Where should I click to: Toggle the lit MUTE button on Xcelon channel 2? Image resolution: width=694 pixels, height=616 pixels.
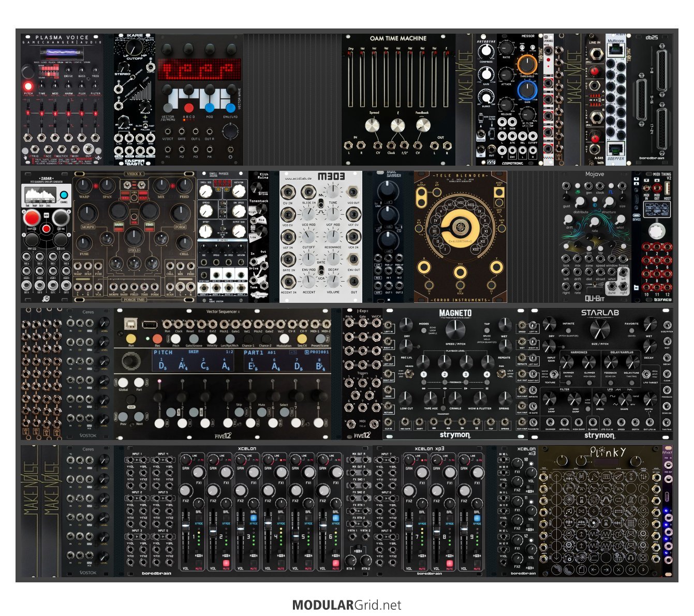[226, 563]
